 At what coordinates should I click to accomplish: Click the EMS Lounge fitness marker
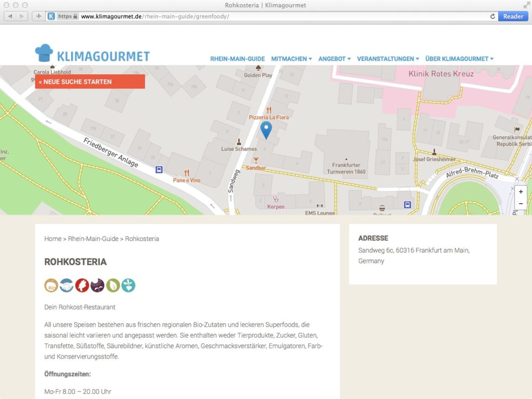(x=320, y=206)
